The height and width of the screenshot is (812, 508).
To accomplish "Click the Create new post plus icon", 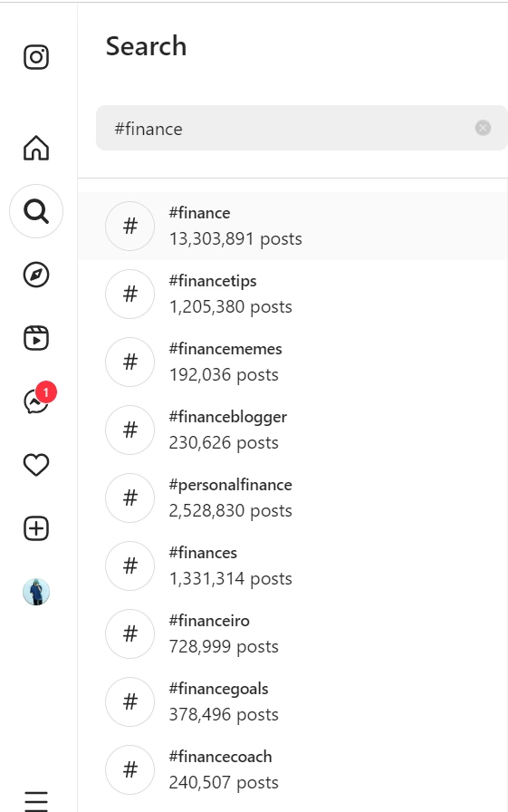I will pos(36,528).
